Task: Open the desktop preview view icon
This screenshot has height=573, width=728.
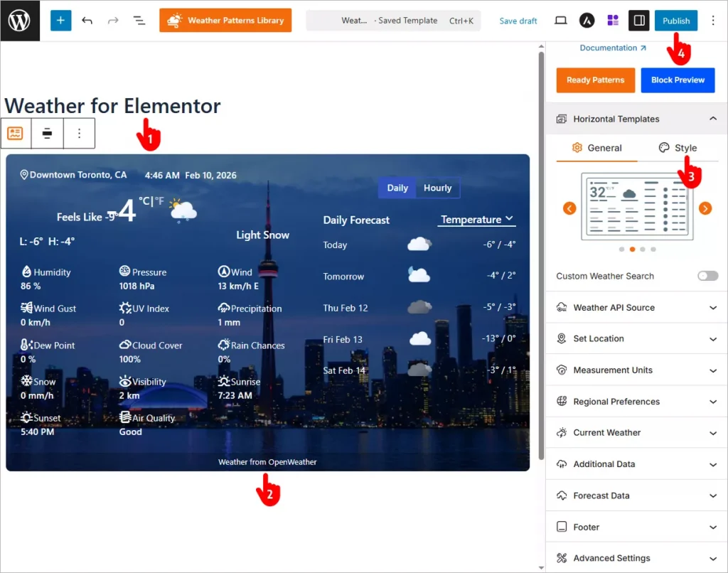Action: pos(560,21)
